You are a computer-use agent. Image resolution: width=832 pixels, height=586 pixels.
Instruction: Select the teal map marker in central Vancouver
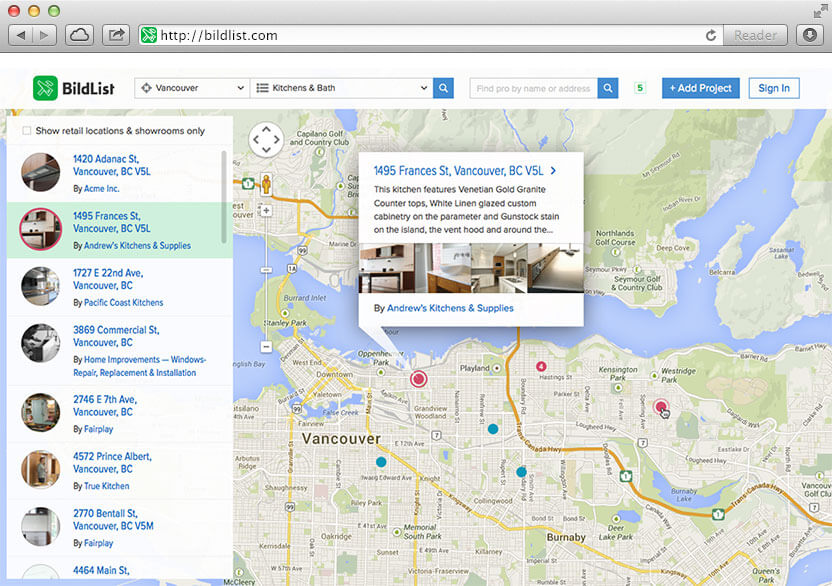coord(382,462)
